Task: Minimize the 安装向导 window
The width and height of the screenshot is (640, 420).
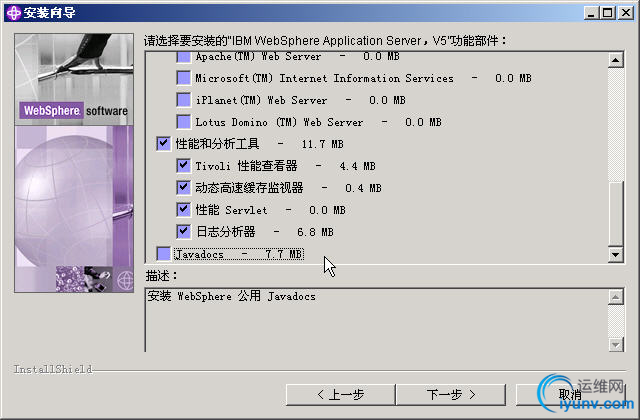Action: (x=591, y=13)
